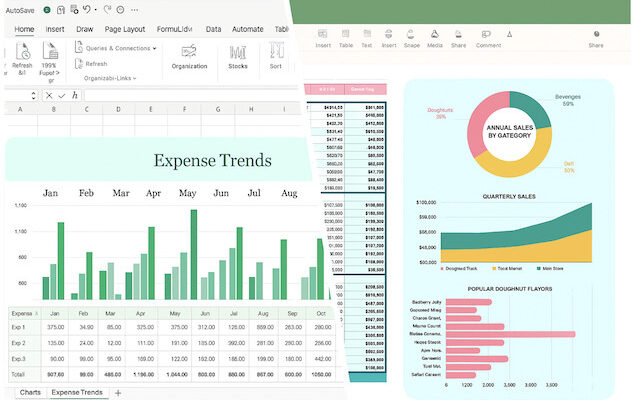Click the tallest green bar under May
This screenshot has height=400, width=635.
point(194,254)
